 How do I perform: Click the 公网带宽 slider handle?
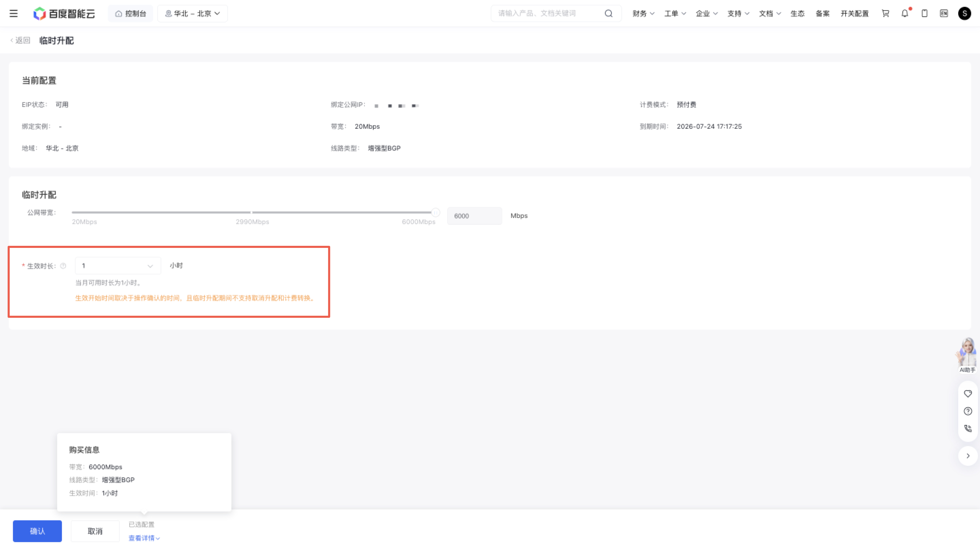coord(436,212)
